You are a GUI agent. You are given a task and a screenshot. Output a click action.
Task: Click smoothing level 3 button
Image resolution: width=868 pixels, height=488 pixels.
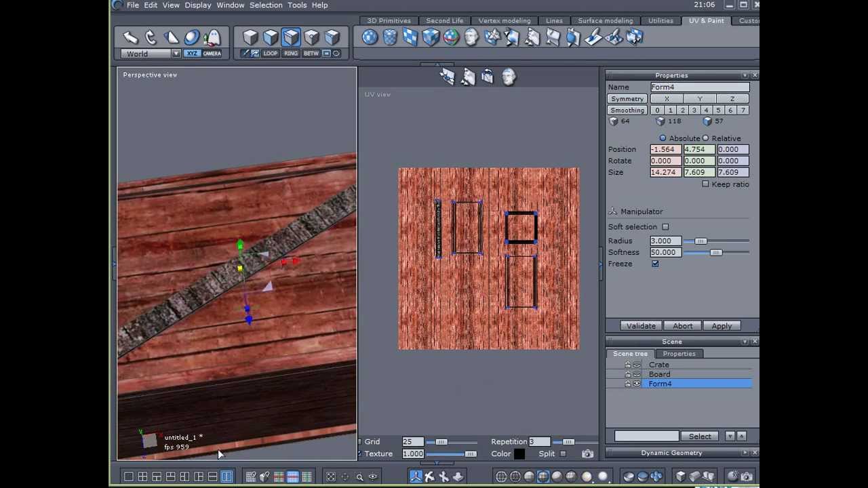point(694,110)
